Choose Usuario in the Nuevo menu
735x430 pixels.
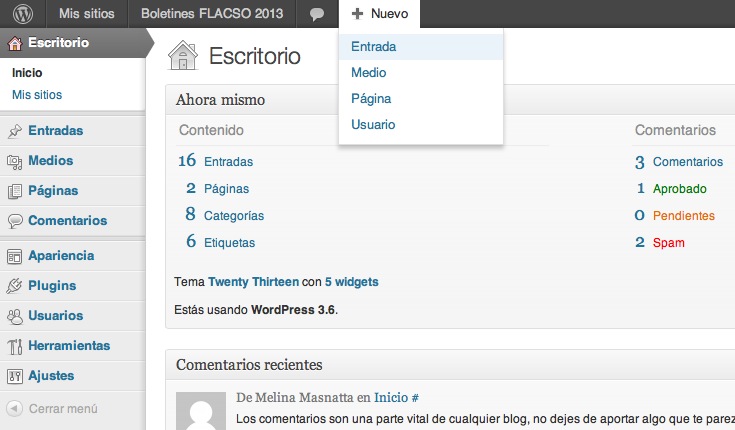coord(373,124)
